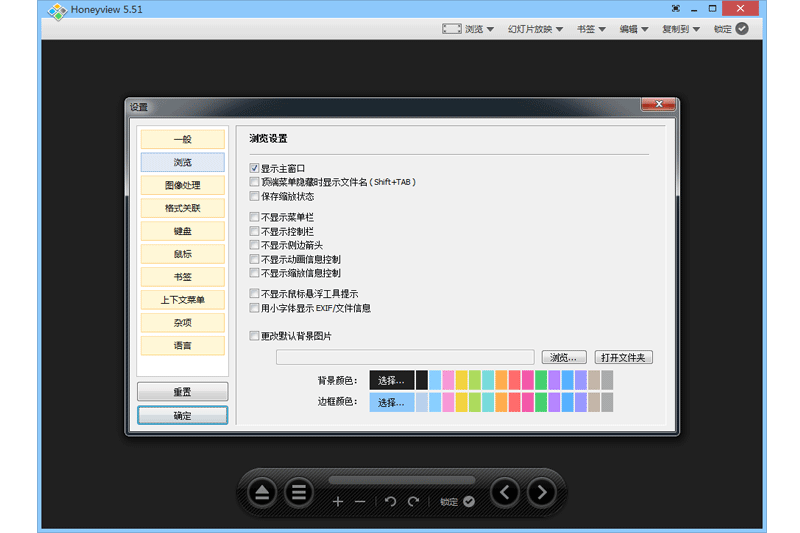
Task: Toggle the 不显示菜单栏 checkbox
Action: pyautogui.click(x=254, y=217)
